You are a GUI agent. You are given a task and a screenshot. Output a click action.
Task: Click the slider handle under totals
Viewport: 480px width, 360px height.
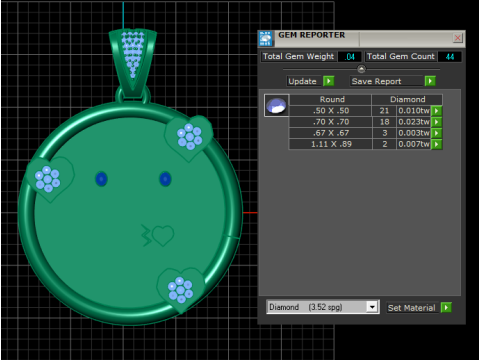pyautogui.click(x=361, y=69)
